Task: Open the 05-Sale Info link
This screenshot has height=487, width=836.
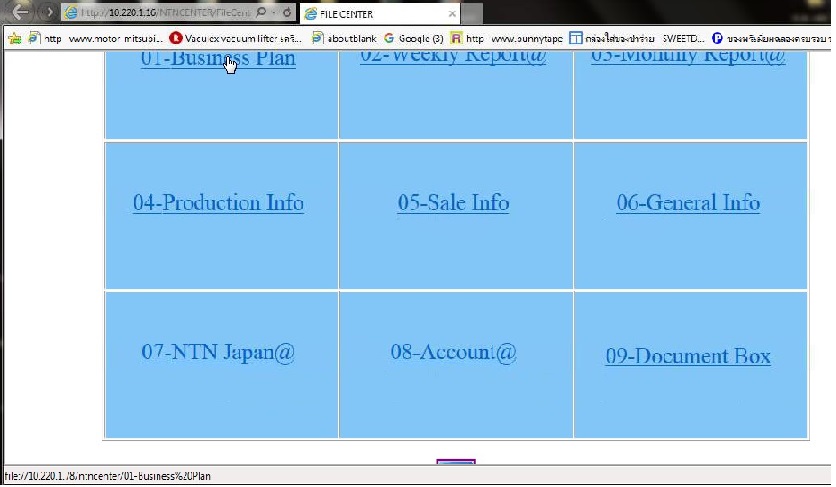Action: pyautogui.click(x=453, y=203)
